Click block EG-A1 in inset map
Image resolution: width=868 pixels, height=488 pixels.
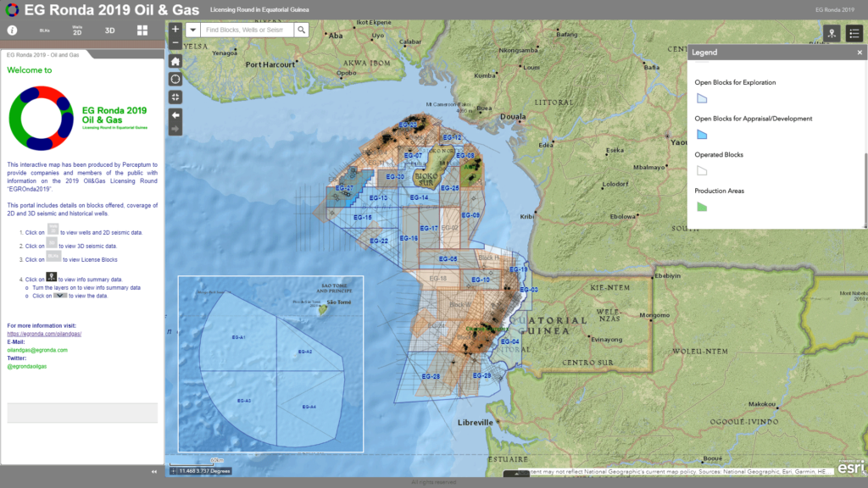pos(238,337)
